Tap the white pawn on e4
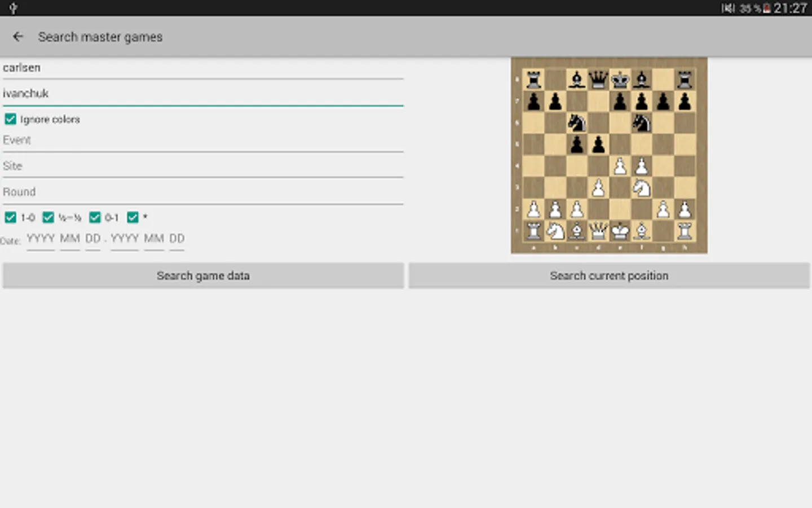The width and height of the screenshot is (812, 508). [620, 166]
